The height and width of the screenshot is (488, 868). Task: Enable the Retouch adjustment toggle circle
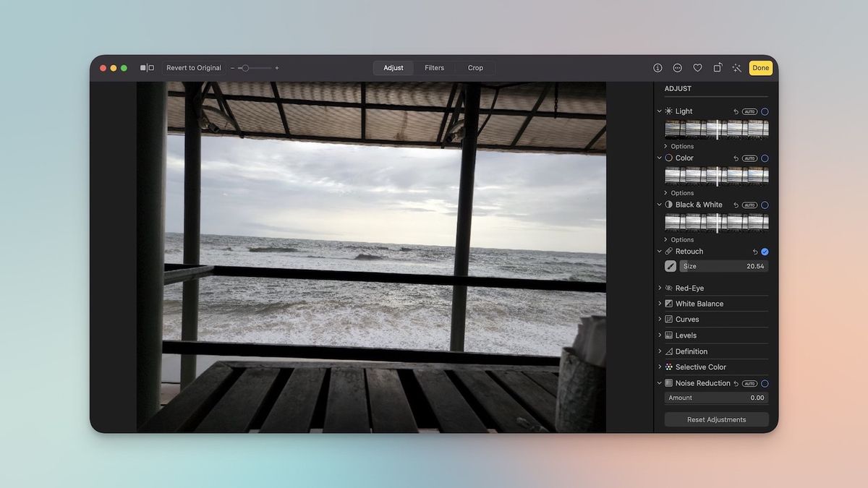point(765,252)
